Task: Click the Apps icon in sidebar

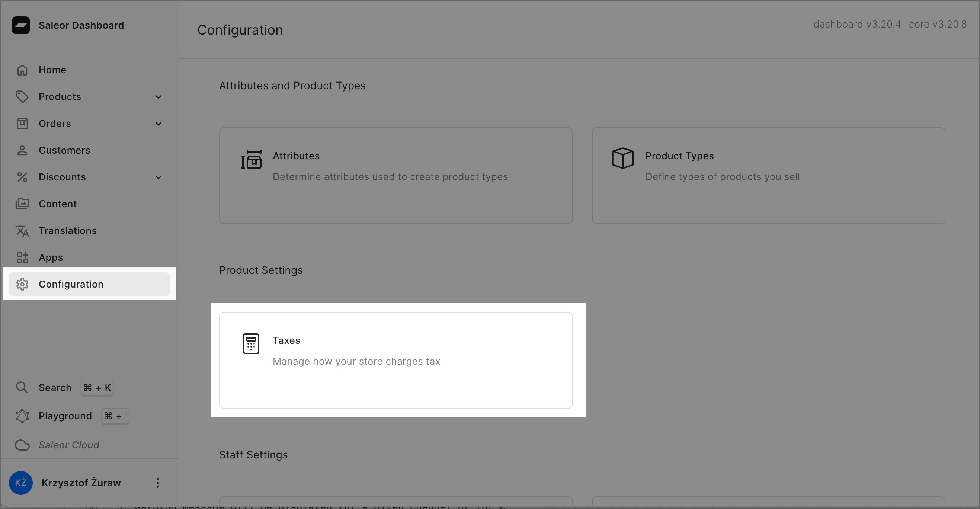Action: click(x=22, y=257)
